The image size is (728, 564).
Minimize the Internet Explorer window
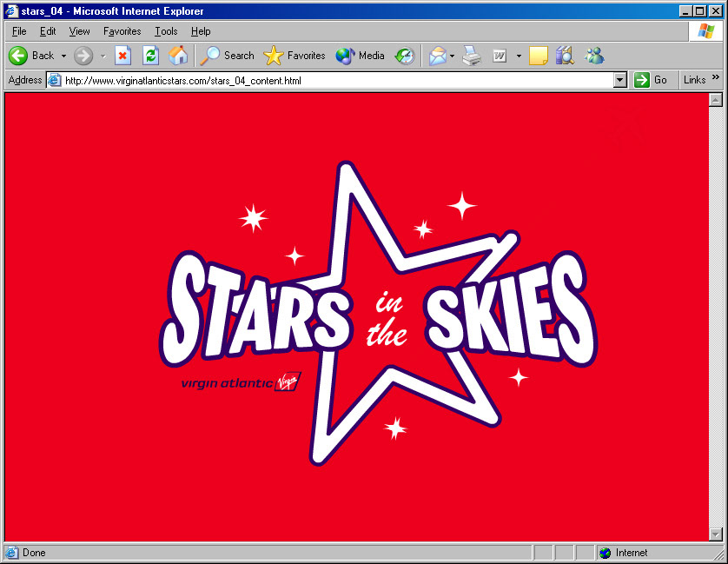tap(686, 11)
